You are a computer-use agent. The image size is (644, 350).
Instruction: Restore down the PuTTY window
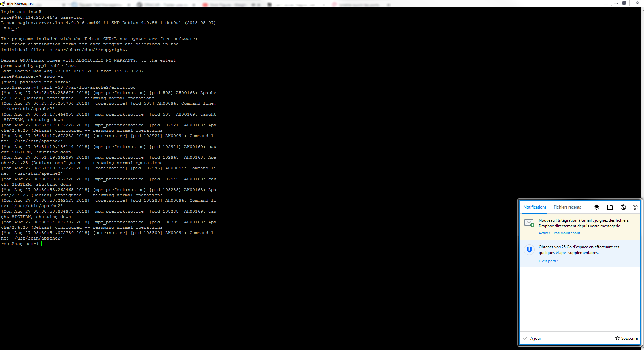pyautogui.click(x=624, y=3)
